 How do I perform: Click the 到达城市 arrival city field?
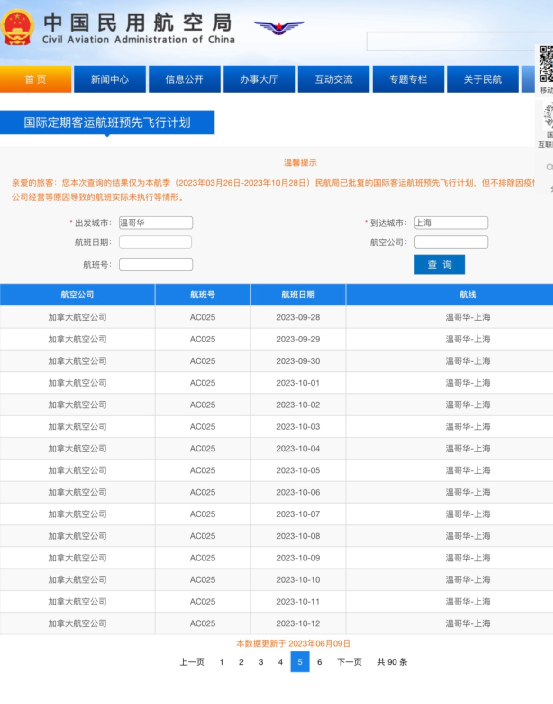point(451,223)
